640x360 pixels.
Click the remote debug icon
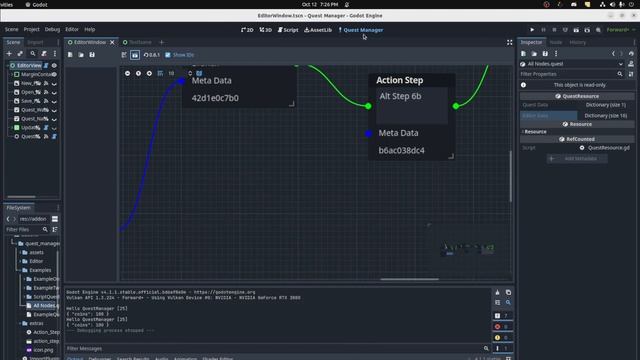[x=565, y=30]
